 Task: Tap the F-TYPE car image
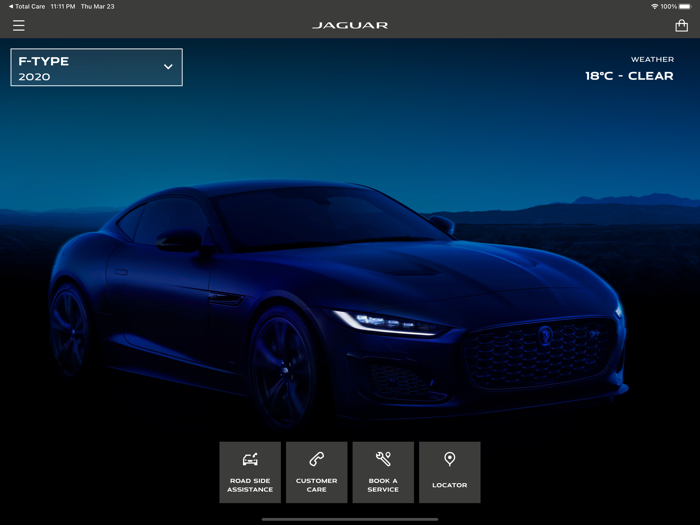click(x=338, y=304)
